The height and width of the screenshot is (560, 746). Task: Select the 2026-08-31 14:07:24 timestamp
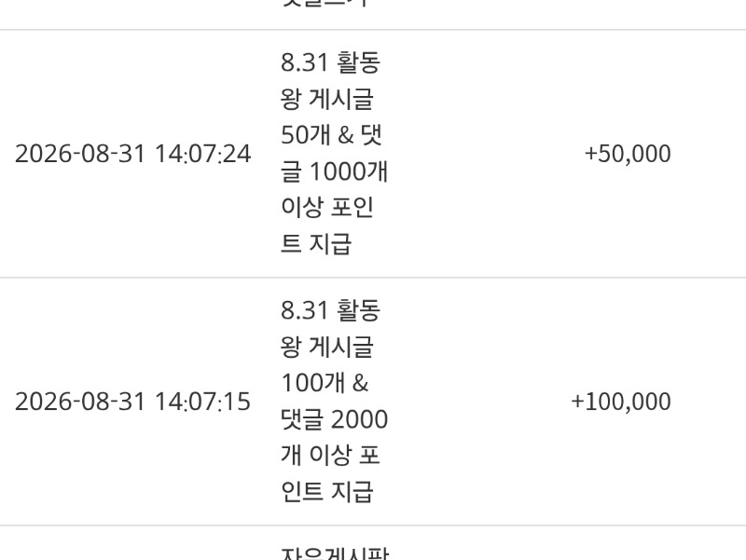(132, 154)
